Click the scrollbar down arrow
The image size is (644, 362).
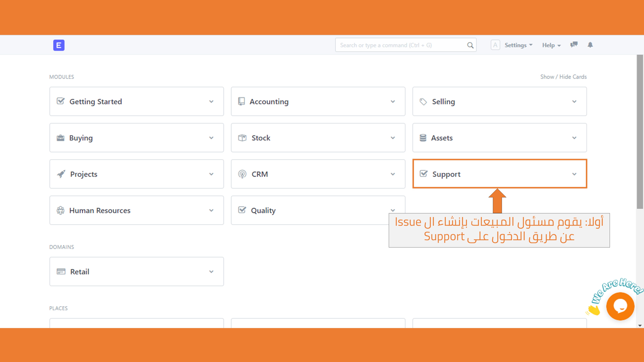click(x=640, y=325)
